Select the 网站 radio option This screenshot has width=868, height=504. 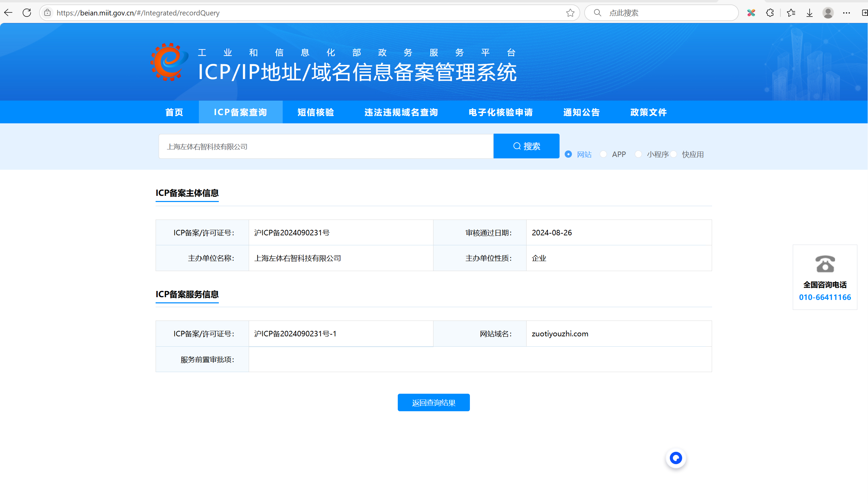tap(568, 154)
